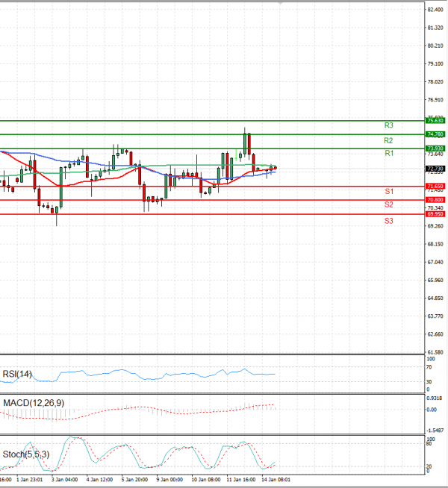This screenshot has height=488, width=448.
Task: Click the red 69.950 price tag
Action: pyautogui.click(x=435, y=214)
